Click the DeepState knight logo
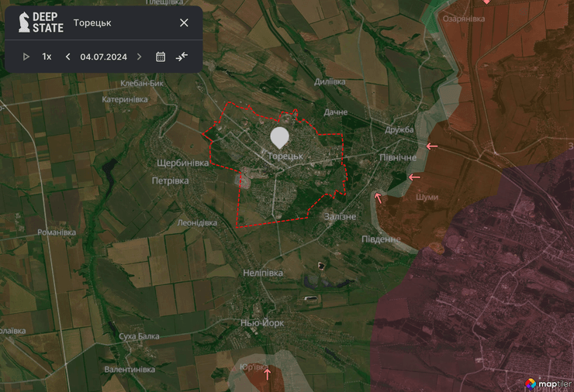Screen dimensions: 574x392 [24, 22]
